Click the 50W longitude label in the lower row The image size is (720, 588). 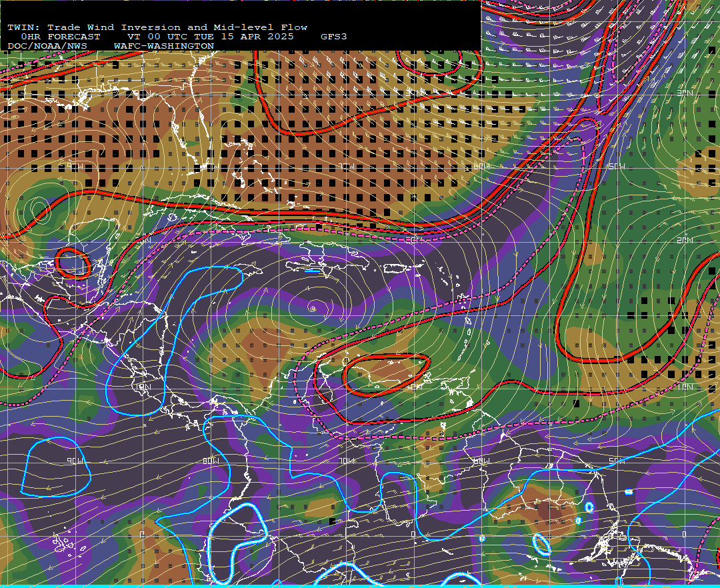617,461
